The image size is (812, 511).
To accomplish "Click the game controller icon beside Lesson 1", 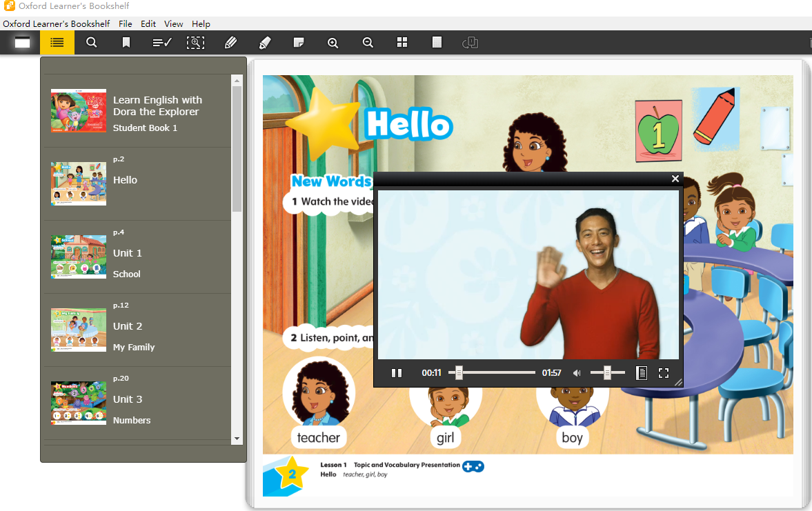I will tap(473, 466).
